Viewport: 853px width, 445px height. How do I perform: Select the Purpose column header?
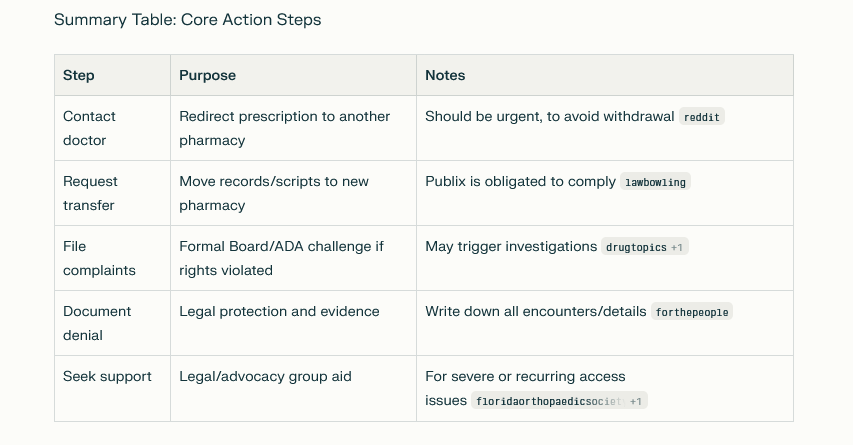pos(207,75)
